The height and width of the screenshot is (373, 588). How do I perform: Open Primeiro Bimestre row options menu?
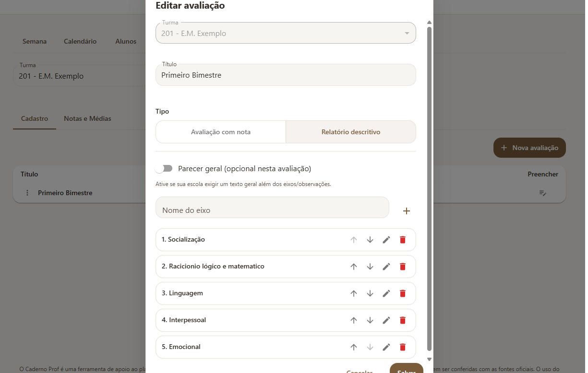[27, 193]
